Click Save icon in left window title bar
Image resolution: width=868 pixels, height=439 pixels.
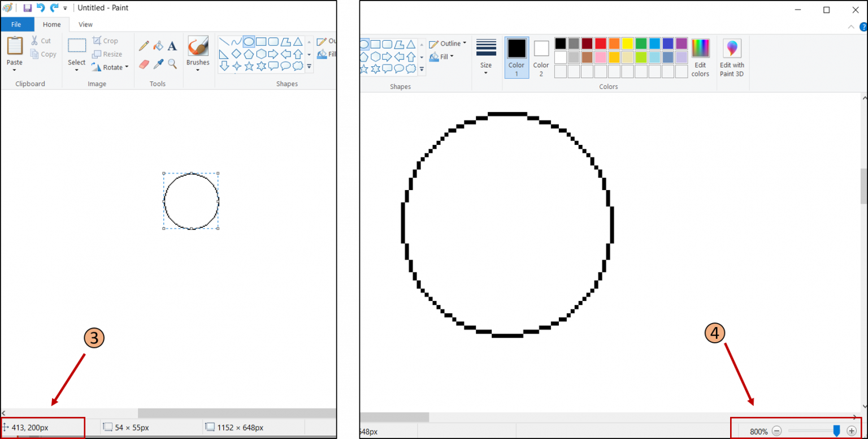pos(27,8)
